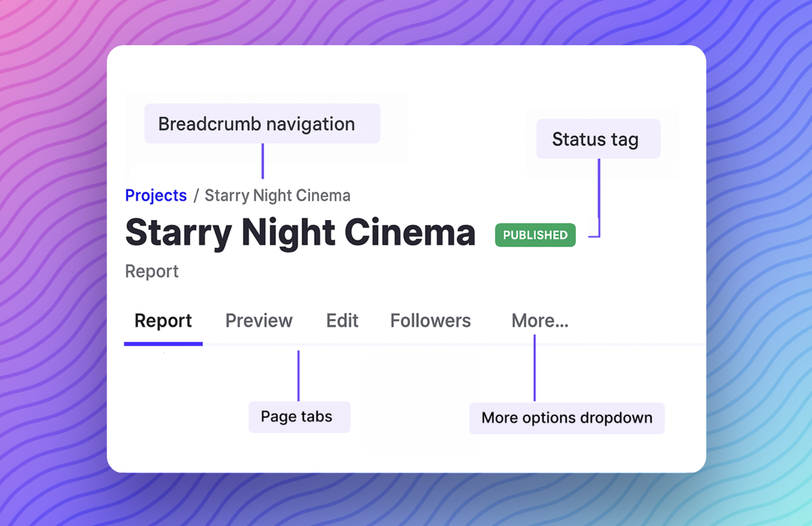Image resolution: width=812 pixels, height=526 pixels.
Task: Click the More options dropdown annotation label
Action: tap(567, 418)
